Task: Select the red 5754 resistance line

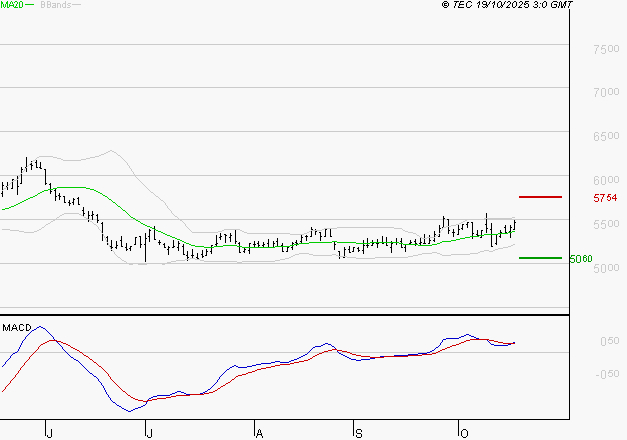Action: point(540,197)
